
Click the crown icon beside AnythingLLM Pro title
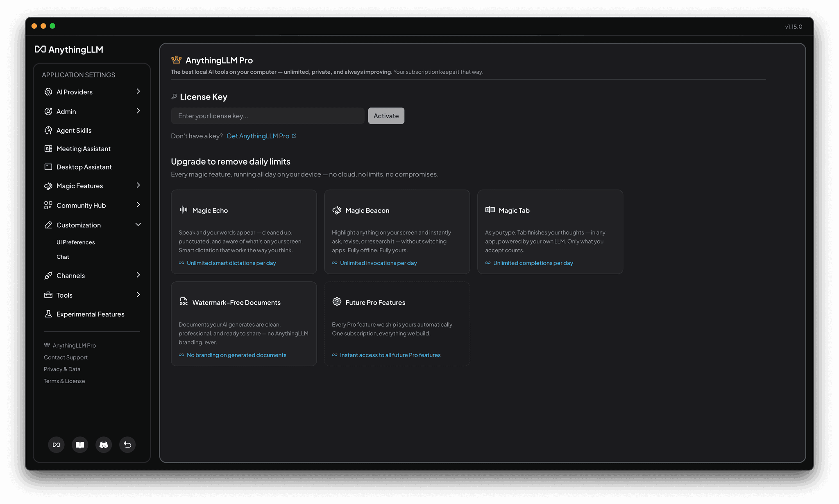coord(177,60)
